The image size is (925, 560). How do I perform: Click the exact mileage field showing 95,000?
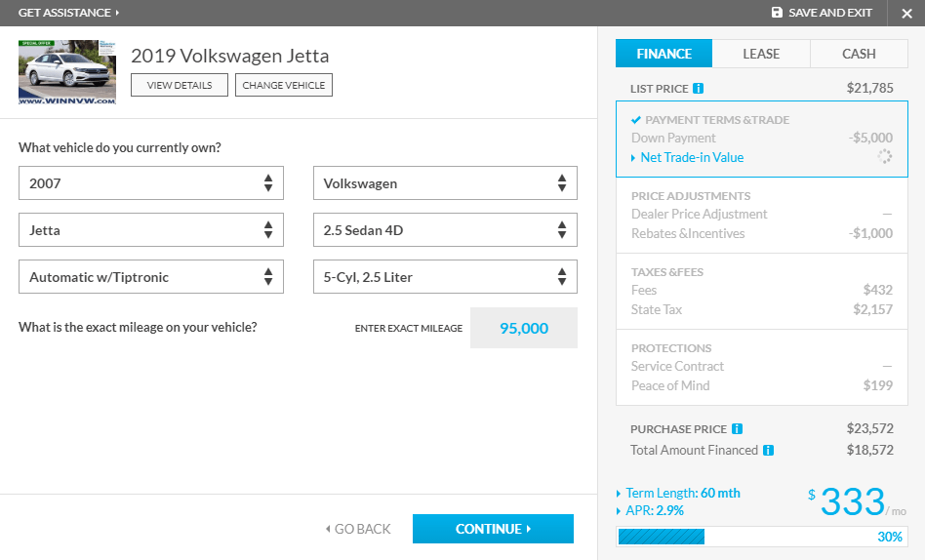point(524,328)
